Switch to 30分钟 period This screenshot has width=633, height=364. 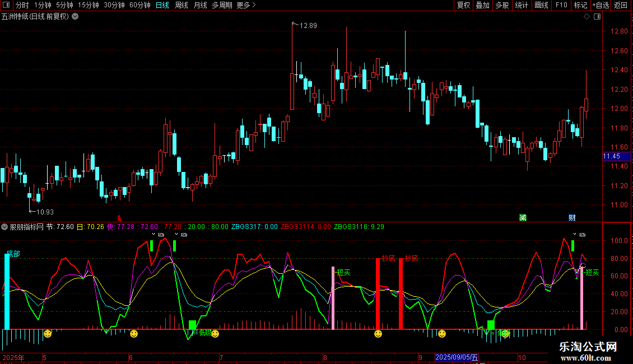pyautogui.click(x=114, y=5)
